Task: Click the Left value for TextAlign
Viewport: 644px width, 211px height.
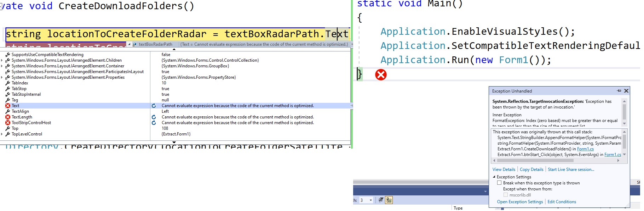Action: (165, 111)
